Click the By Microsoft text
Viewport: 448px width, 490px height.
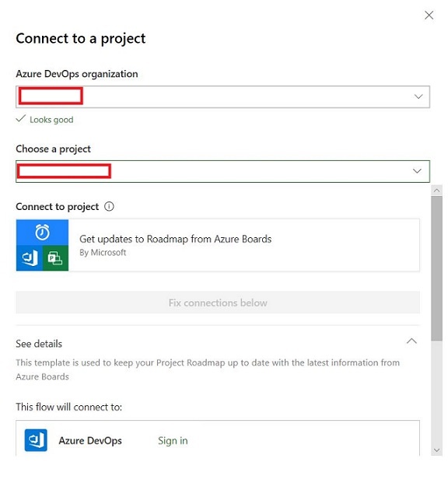pos(103,252)
